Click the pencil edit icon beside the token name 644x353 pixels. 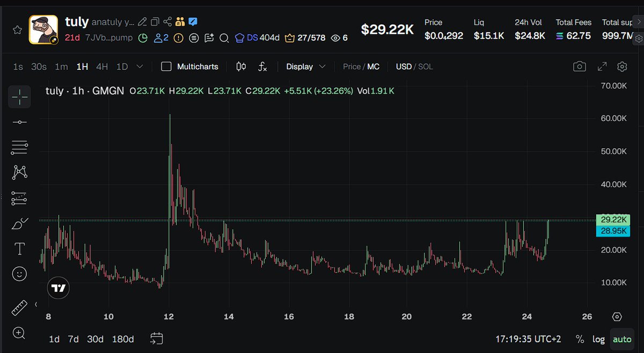pos(142,22)
